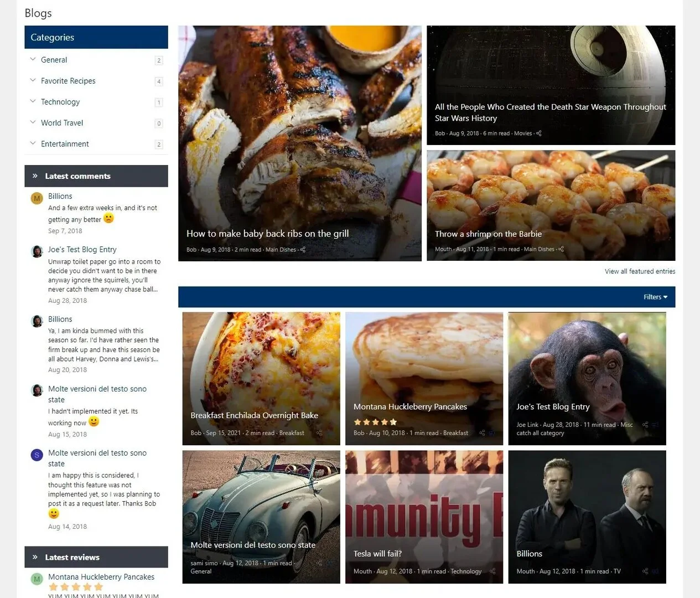
Task: Click View all featured entries link
Action: click(x=640, y=271)
